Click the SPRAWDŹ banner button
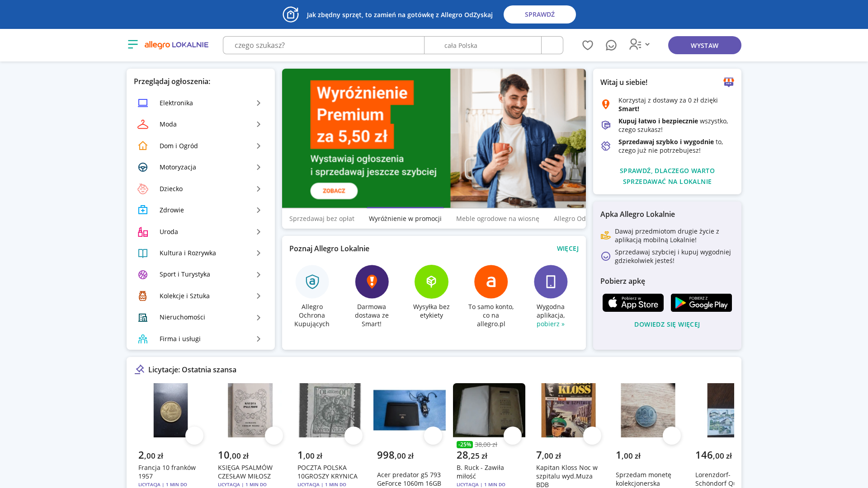This screenshot has height=488, width=868. coord(540,14)
